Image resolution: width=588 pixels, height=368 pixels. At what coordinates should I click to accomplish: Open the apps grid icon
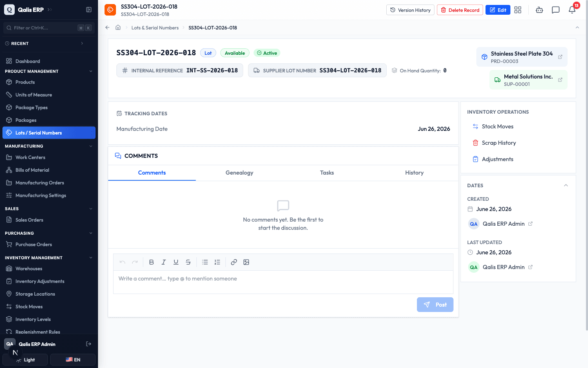[x=518, y=10]
